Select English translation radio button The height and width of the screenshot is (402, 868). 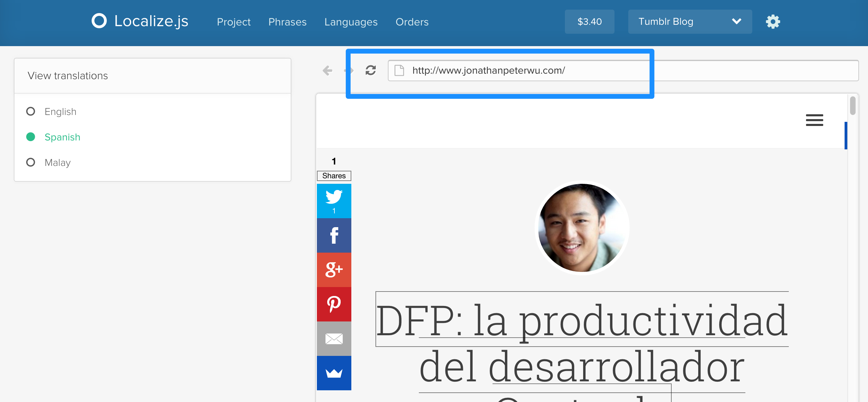point(31,112)
